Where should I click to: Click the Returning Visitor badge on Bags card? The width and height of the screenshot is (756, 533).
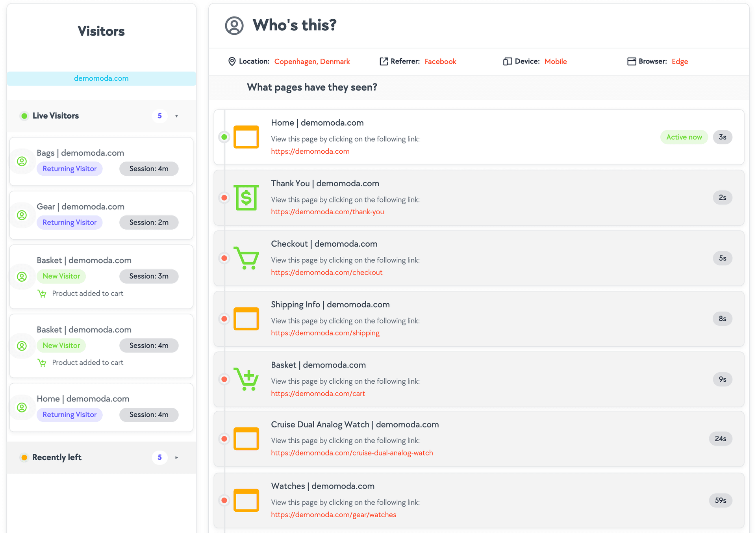click(x=70, y=169)
